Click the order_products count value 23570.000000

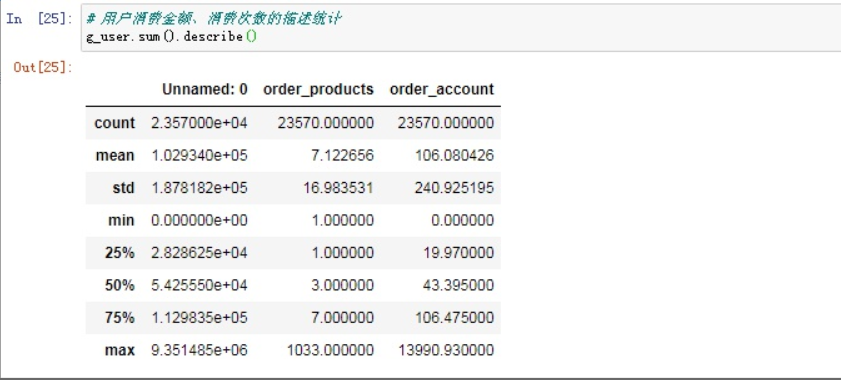point(326,123)
